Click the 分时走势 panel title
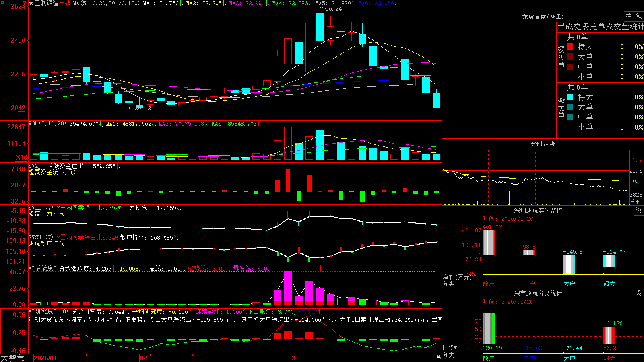 point(543,144)
